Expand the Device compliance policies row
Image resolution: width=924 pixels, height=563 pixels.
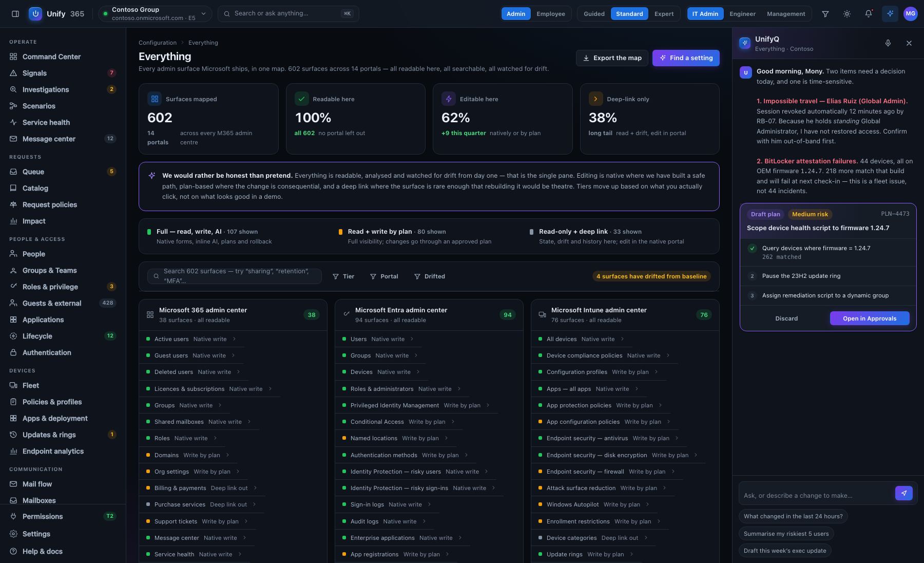point(604,355)
